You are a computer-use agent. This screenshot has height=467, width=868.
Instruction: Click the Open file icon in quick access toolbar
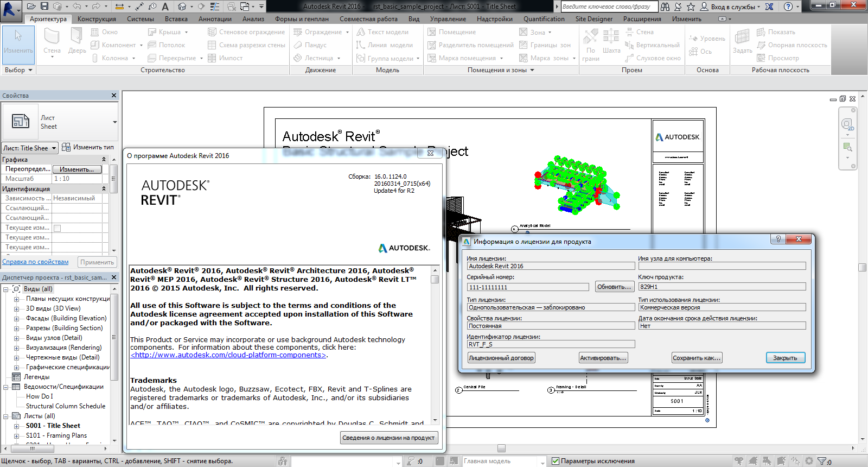click(x=31, y=7)
